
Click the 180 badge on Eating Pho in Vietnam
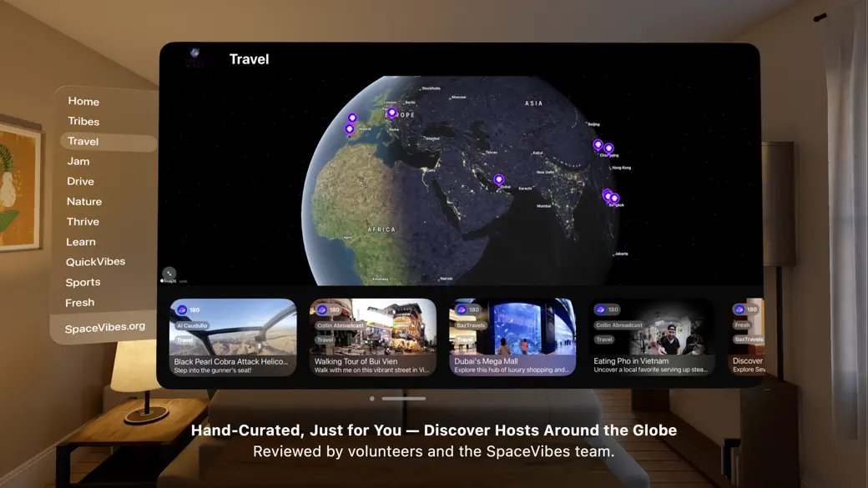point(608,309)
